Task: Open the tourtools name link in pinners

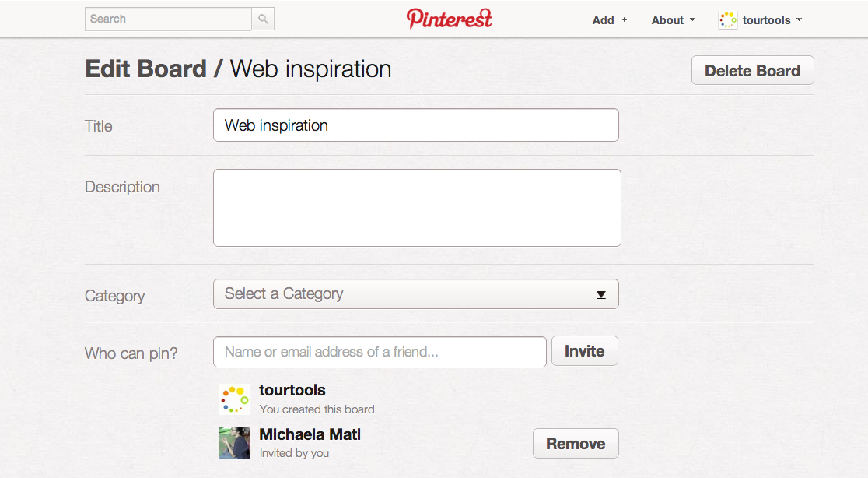Action: pos(292,390)
